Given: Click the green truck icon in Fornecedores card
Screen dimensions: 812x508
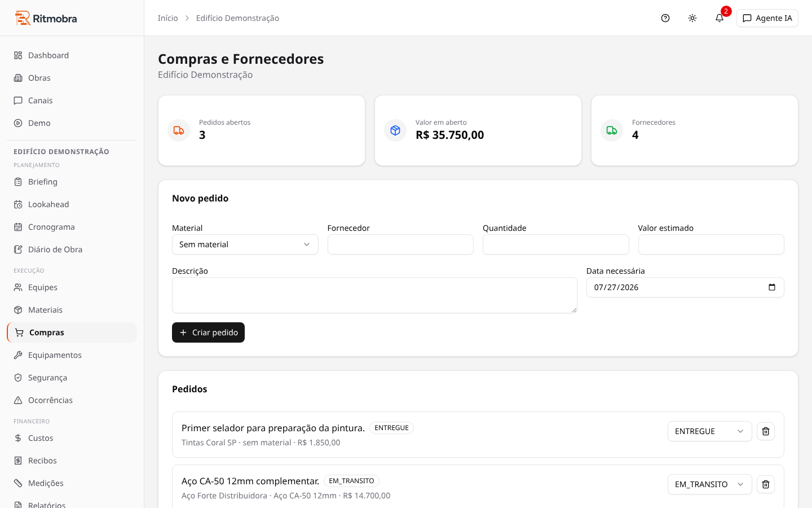Looking at the screenshot, I should pyautogui.click(x=612, y=130).
